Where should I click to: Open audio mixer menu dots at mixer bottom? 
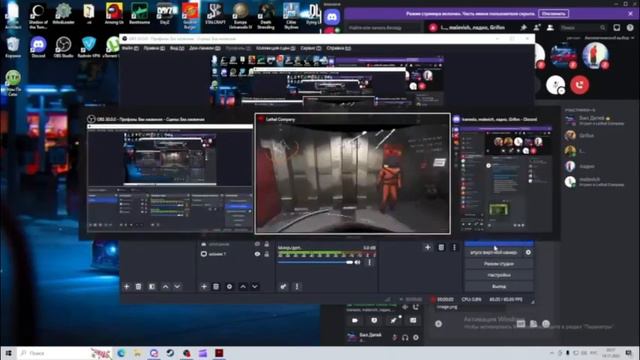[297, 287]
